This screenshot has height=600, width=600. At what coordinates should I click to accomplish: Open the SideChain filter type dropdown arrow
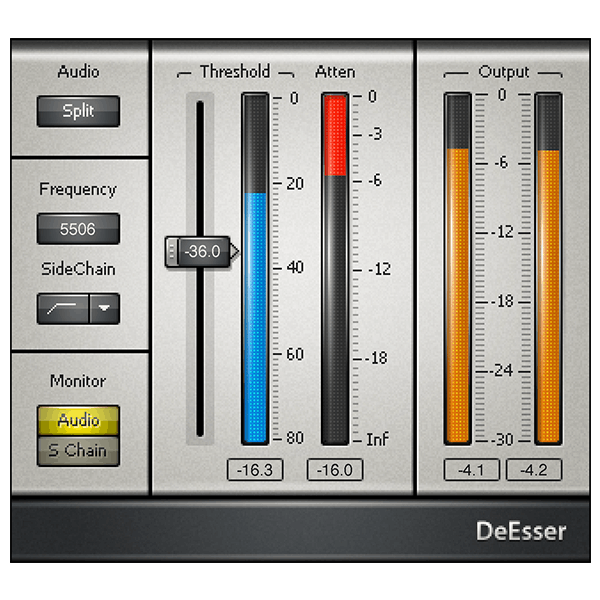(x=104, y=308)
